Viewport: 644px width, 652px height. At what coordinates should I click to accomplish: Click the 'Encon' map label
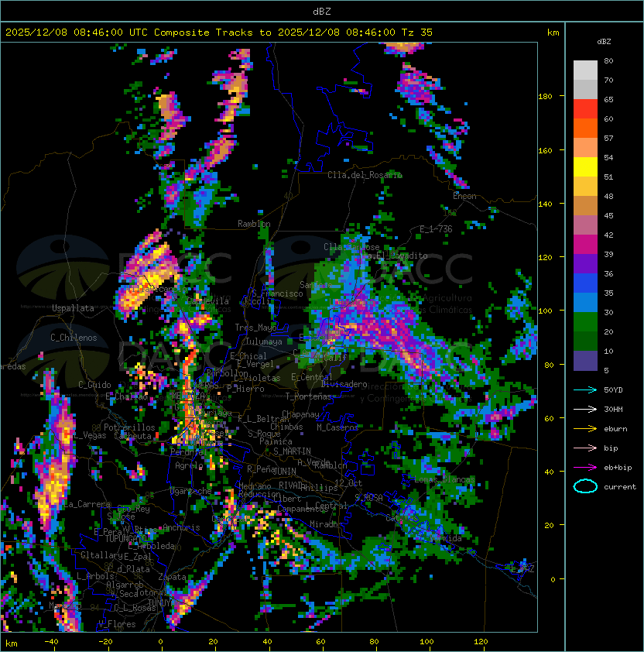tap(464, 196)
